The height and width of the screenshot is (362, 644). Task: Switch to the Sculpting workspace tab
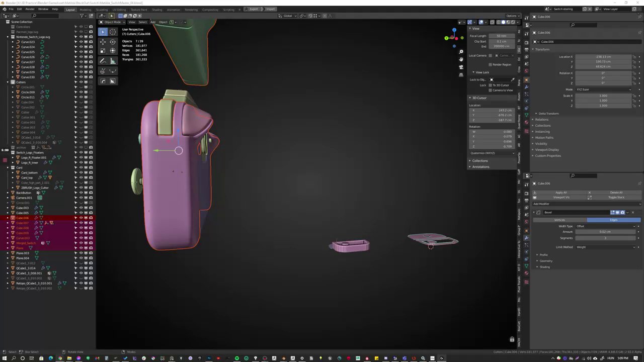102,9
